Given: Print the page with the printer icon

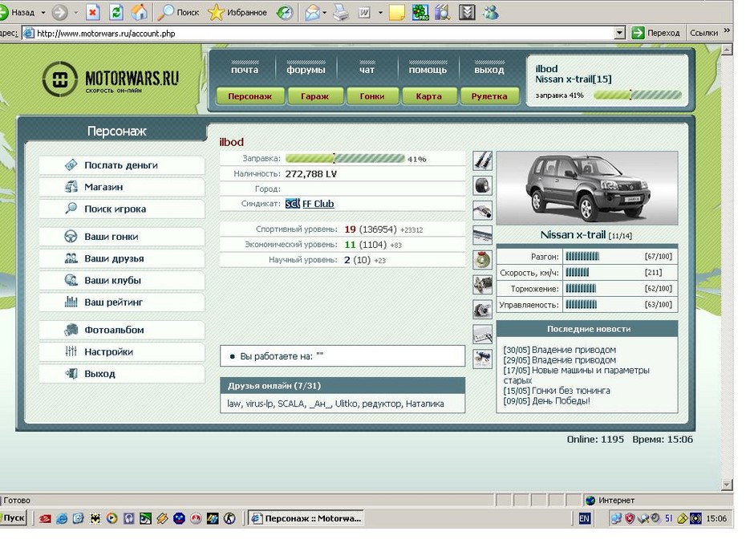Looking at the screenshot, I should point(341,12).
